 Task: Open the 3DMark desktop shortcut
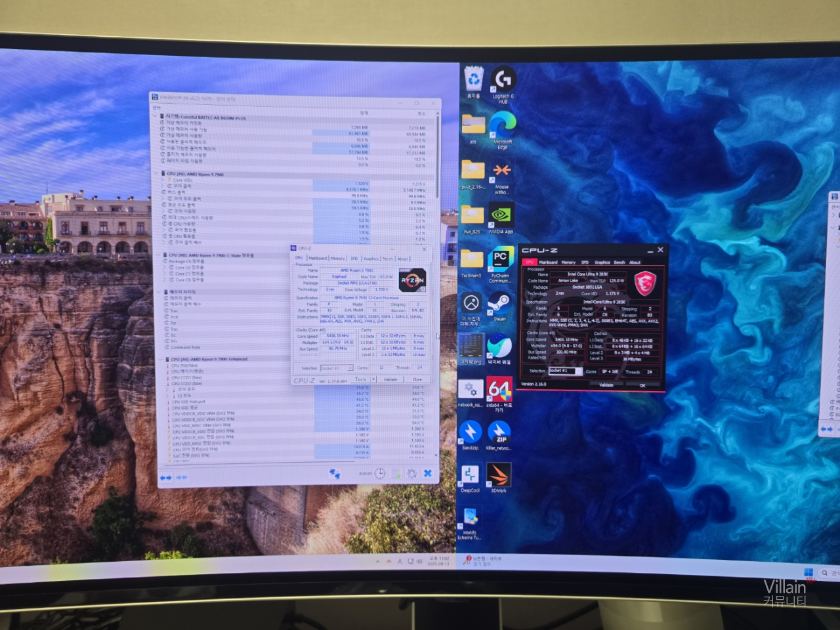498,475
